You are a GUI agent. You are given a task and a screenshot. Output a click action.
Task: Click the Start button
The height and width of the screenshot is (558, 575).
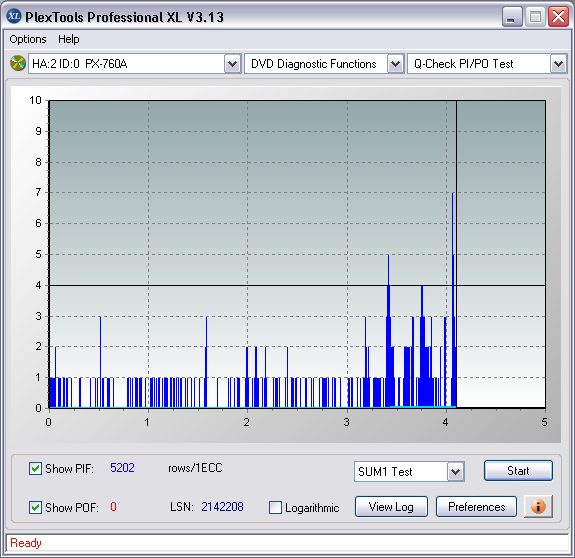tap(518, 471)
